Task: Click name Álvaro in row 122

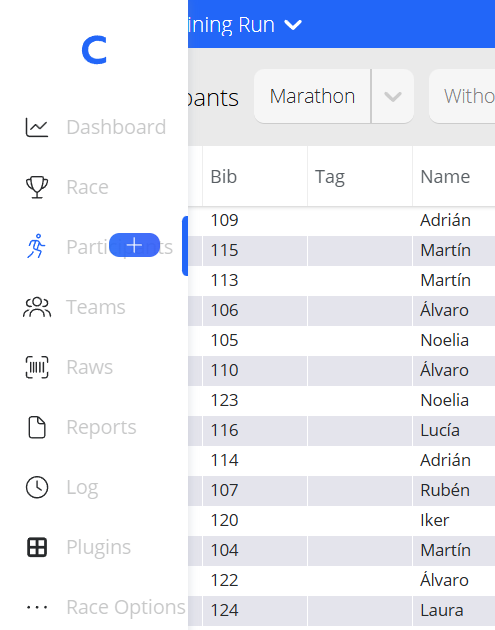Action: pos(444,580)
